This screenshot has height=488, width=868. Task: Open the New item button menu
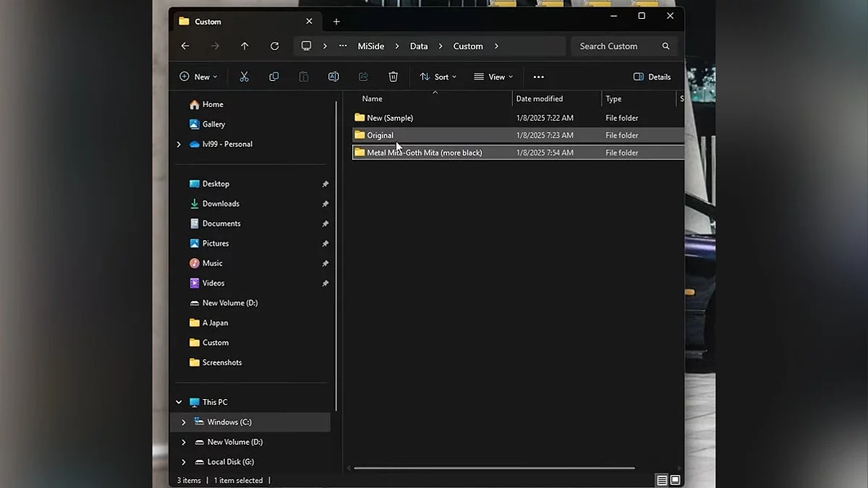coord(198,77)
